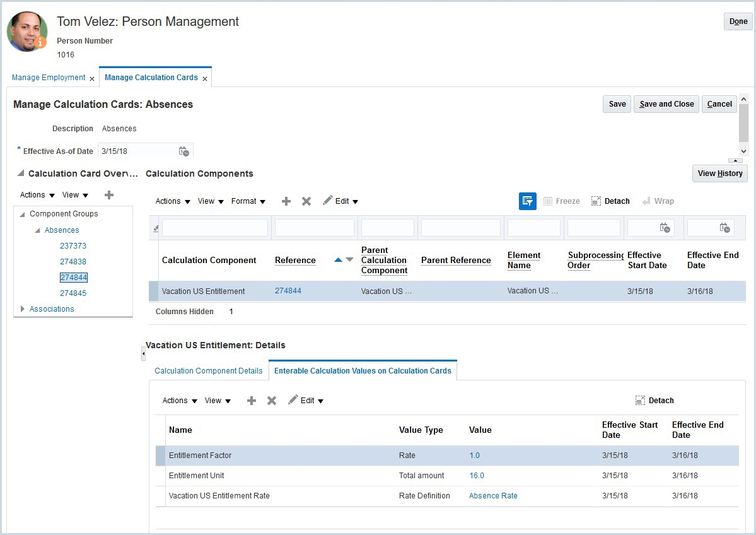
Task: Collapse the Calculation Card Overview section
Action: coord(21,173)
